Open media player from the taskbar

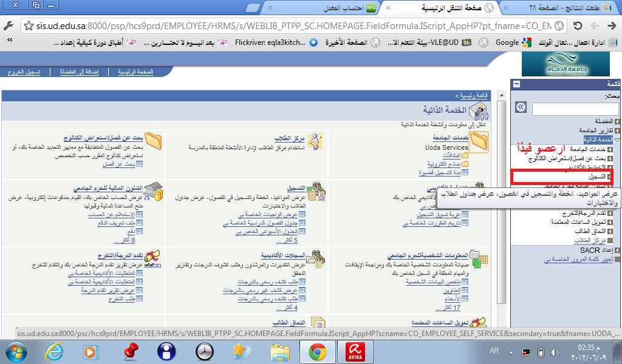tap(91, 352)
